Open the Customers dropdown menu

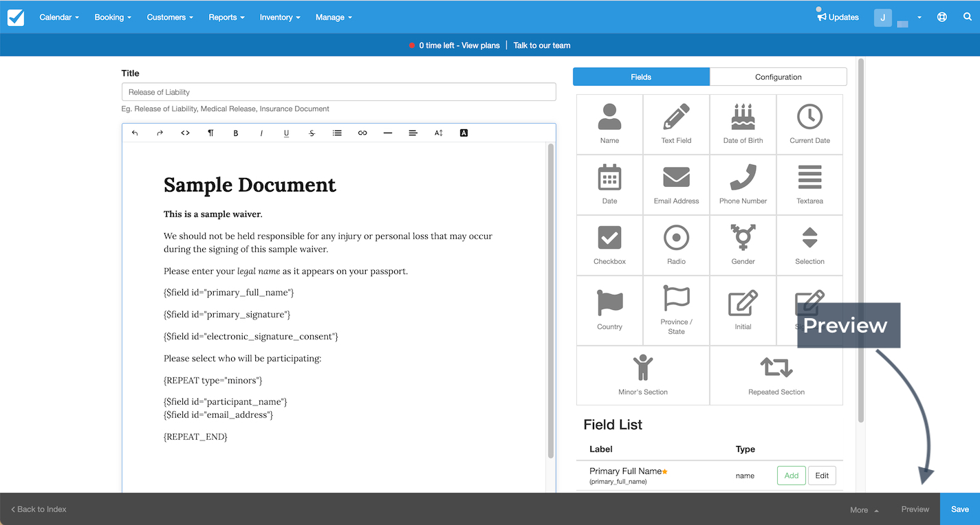[170, 17]
